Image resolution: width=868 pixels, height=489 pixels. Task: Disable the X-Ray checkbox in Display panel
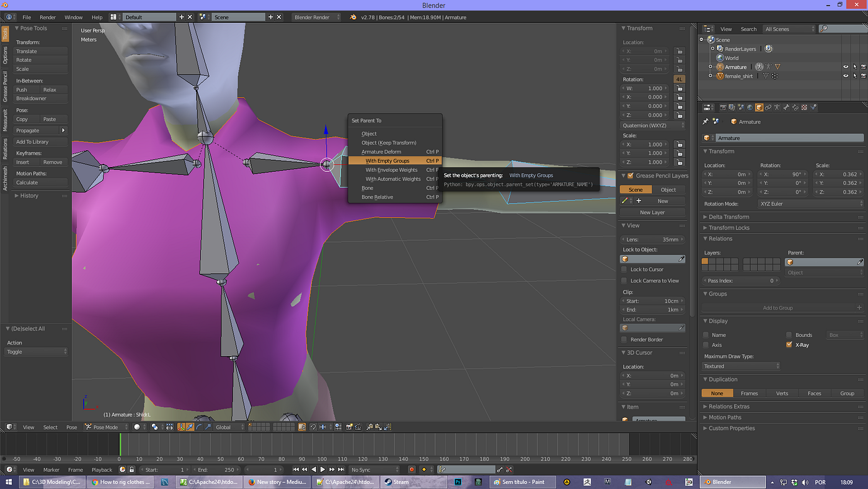(789, 344)
